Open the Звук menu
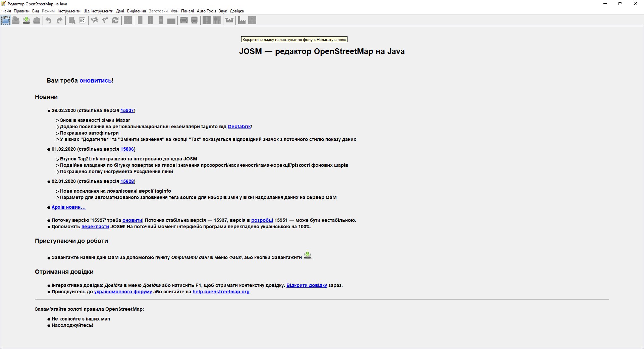This screenshot has height=349, width=644. 223,11
